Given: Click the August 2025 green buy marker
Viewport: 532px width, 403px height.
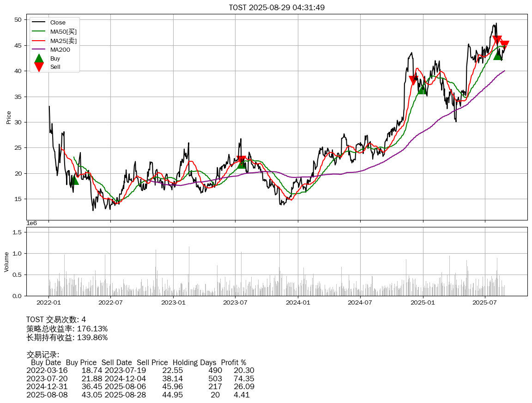Looking at the screenshot, I should pos(498,55).
